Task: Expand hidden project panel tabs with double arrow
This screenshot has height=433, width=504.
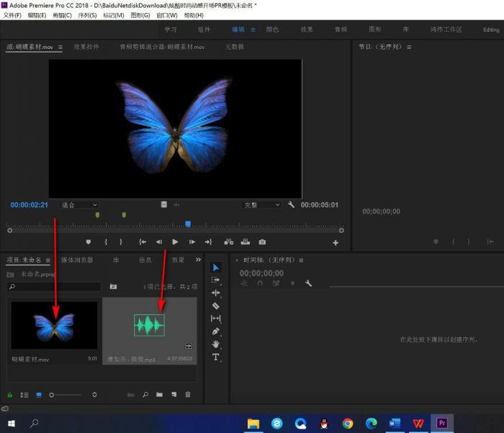Action: 198,260
